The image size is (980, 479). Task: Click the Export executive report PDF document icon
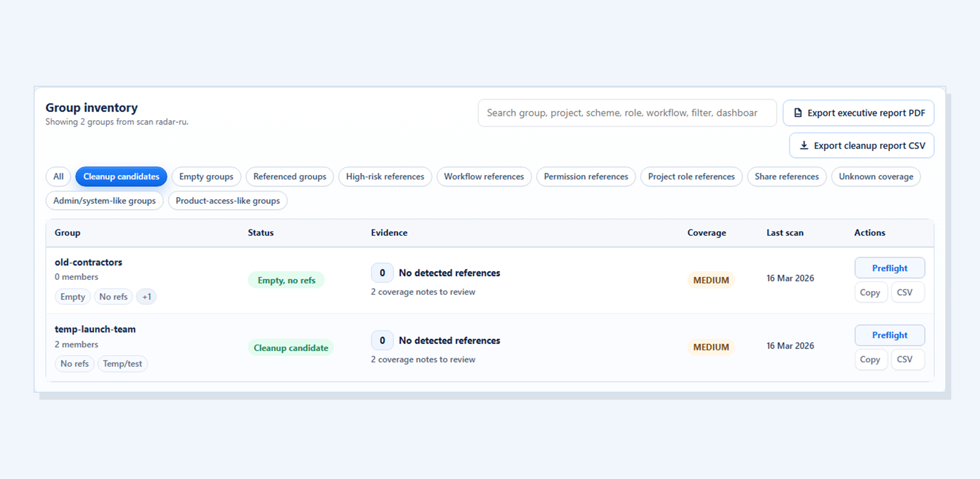(797, 113)
